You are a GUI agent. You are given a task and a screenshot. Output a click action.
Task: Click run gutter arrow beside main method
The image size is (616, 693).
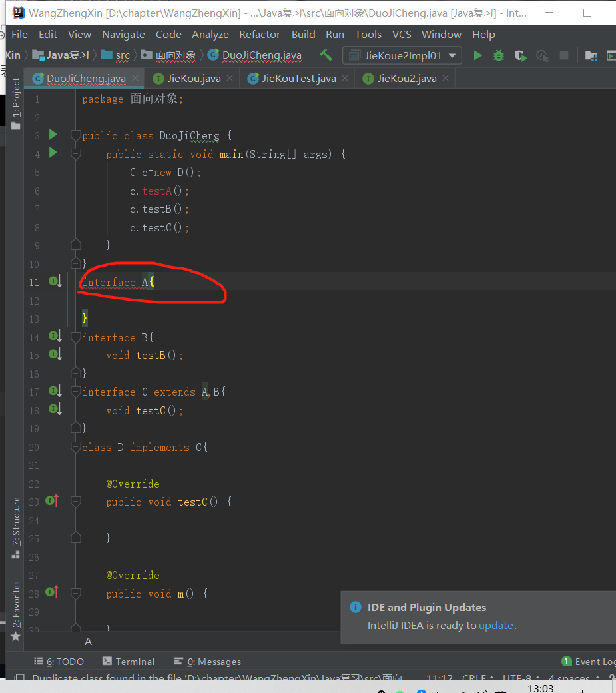[53, 153]
